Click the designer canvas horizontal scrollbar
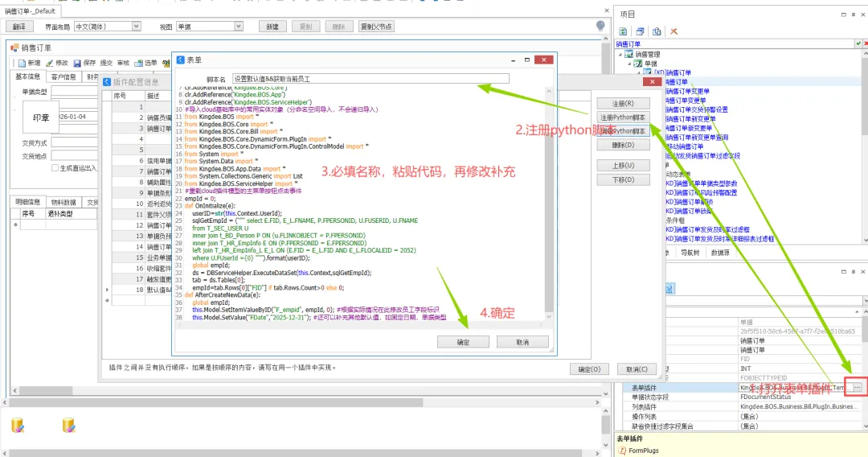Screen dimensions: 868x457 [302, 402]
